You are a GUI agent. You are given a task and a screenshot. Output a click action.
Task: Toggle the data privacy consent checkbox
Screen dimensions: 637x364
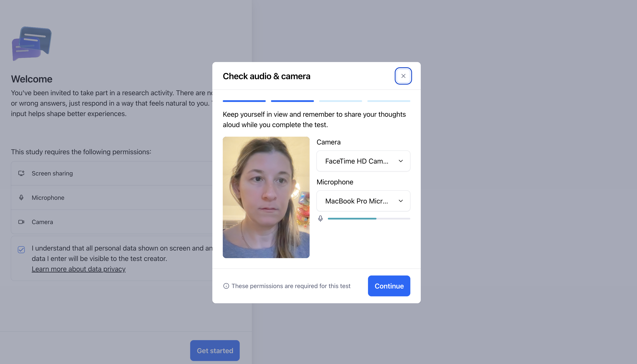click(21, 249)
